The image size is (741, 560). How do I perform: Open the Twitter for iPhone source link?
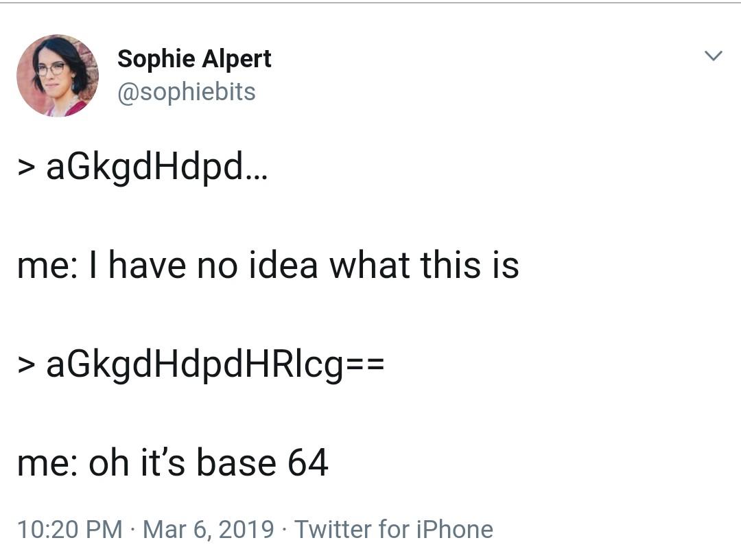coord(394,529)
